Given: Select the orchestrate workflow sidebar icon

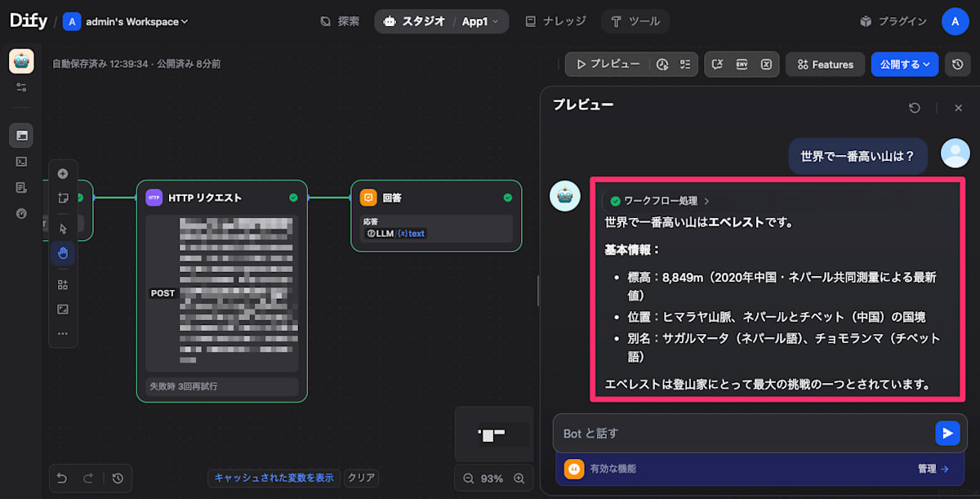Looking at the screenshot, I should 21,136.
